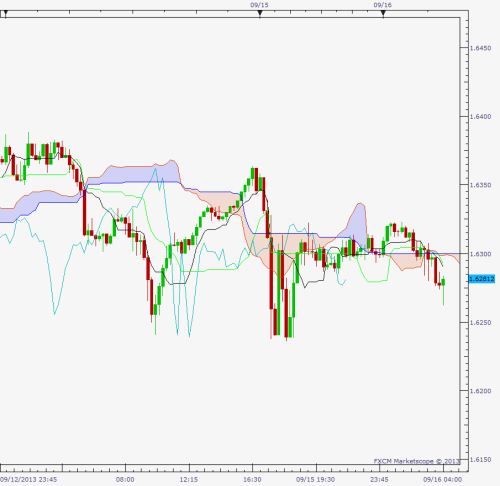Click the 1.6200 price level label
The height and width of the screenshot is (486, 500).
pyautogui.click(x=480, y=391)
